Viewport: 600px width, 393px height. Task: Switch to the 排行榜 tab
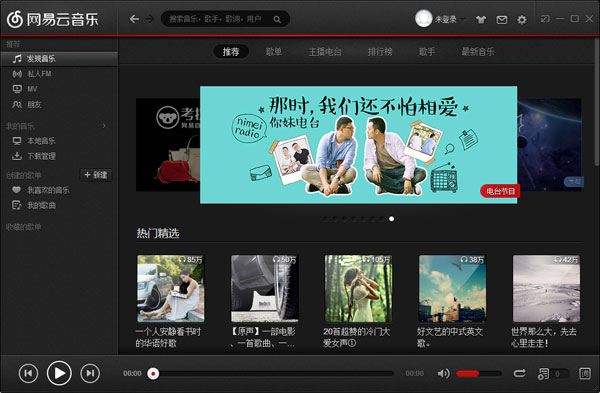[380, 52]
